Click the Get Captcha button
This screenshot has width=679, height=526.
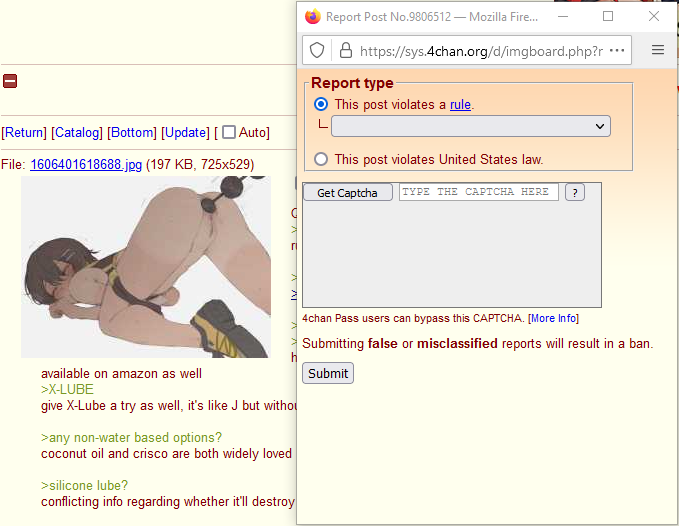pos(347,193)
